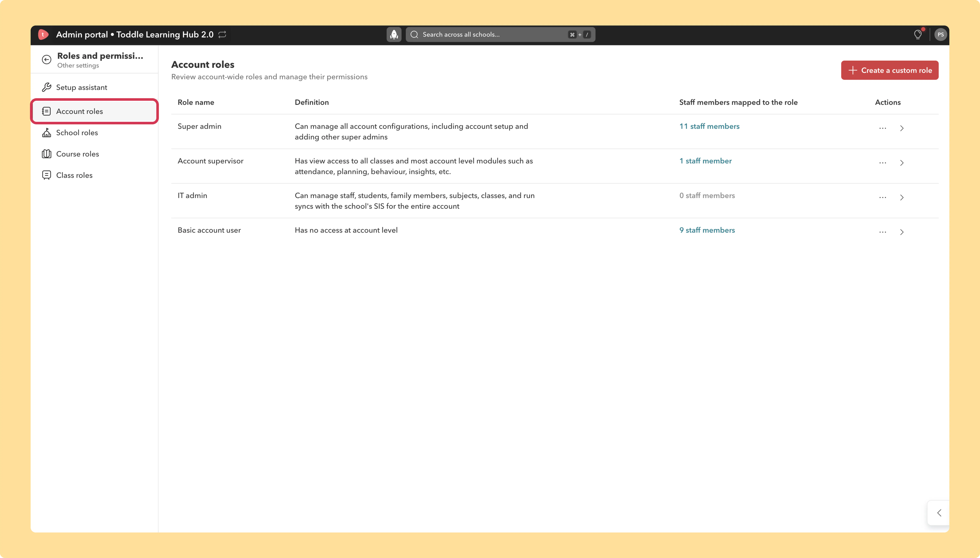This screenshot has height=558, width=980.
Task: Expand the Super admin role details chevron
Action: click(902, 128)
